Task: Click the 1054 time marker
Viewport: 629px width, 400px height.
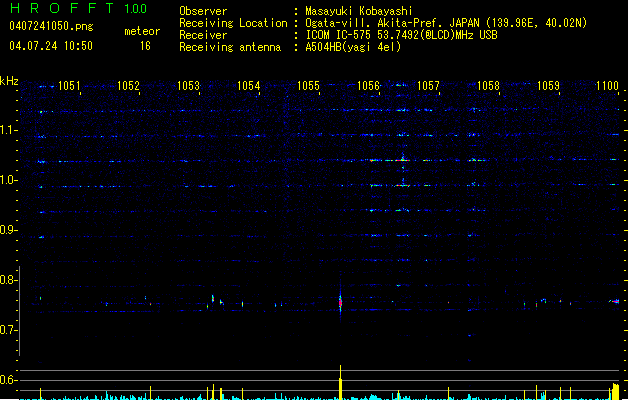Action: tap(248, 85)
